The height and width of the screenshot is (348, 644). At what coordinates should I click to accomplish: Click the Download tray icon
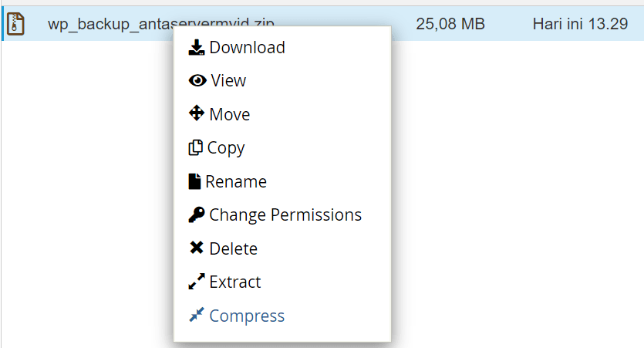(x=197, y=47)
